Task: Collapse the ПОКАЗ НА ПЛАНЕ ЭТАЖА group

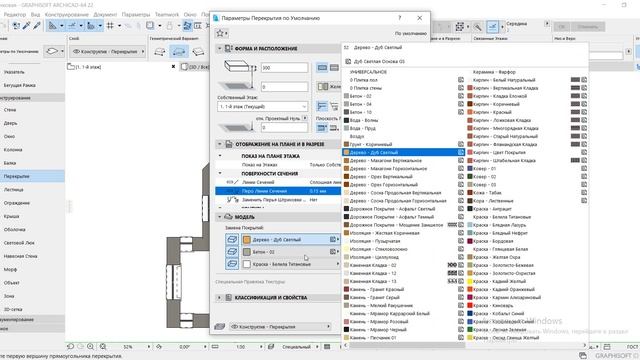Action: pyautogui.click(x=220, y=156)
